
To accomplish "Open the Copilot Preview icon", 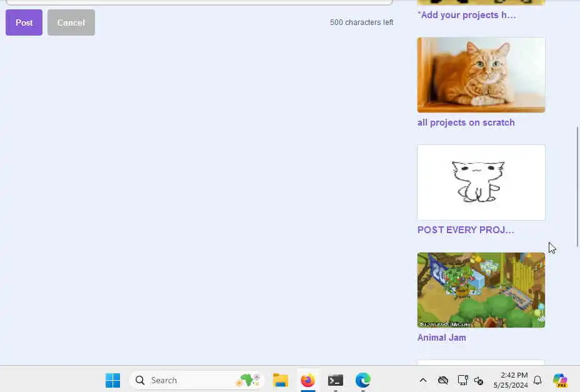I will point(560,380).
